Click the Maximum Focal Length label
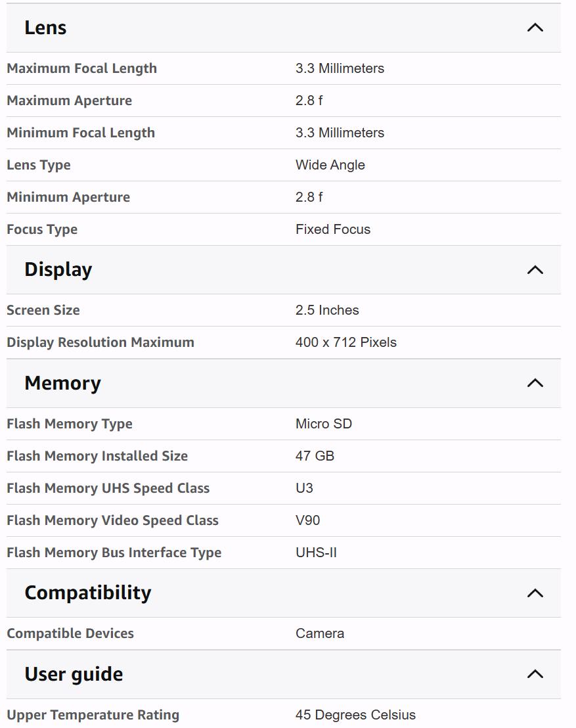The width and height of the screenshot is (576, 728). coord(81,68)
